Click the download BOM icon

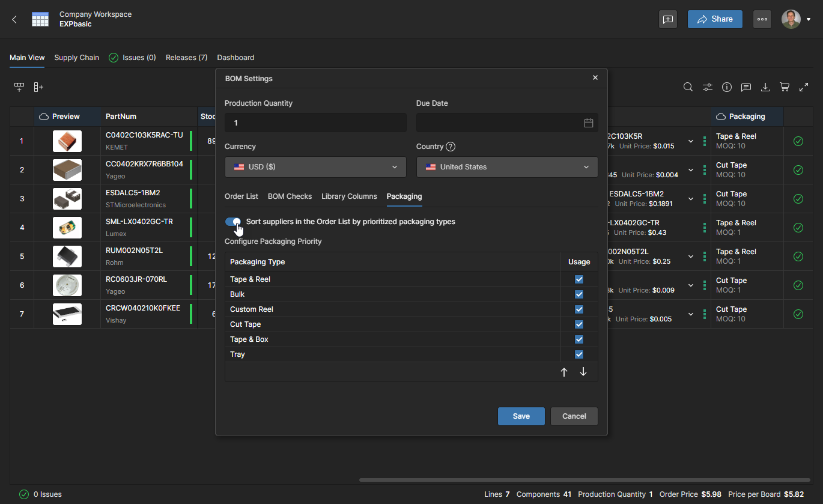[765, 87]
